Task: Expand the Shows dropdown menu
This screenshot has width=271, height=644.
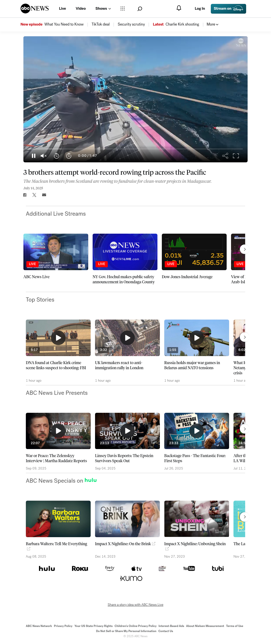Action: tap(103, 9)
